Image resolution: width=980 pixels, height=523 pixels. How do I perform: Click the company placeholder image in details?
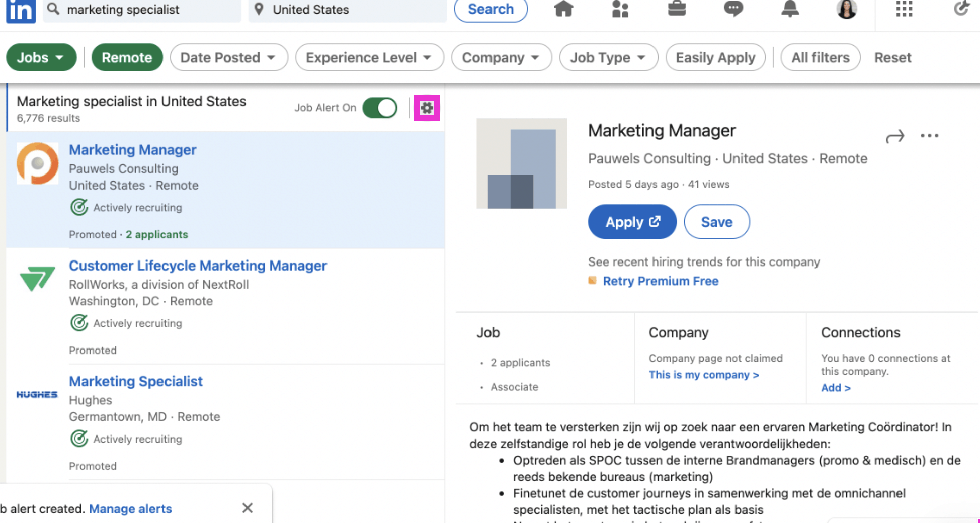pyautogui.click(x=522, y=163)
